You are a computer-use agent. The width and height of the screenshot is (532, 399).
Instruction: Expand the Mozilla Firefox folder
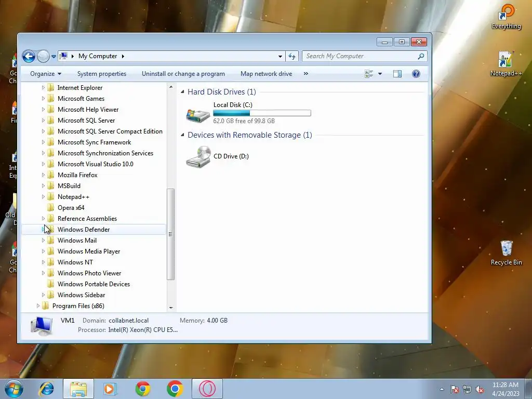point(43,175)
